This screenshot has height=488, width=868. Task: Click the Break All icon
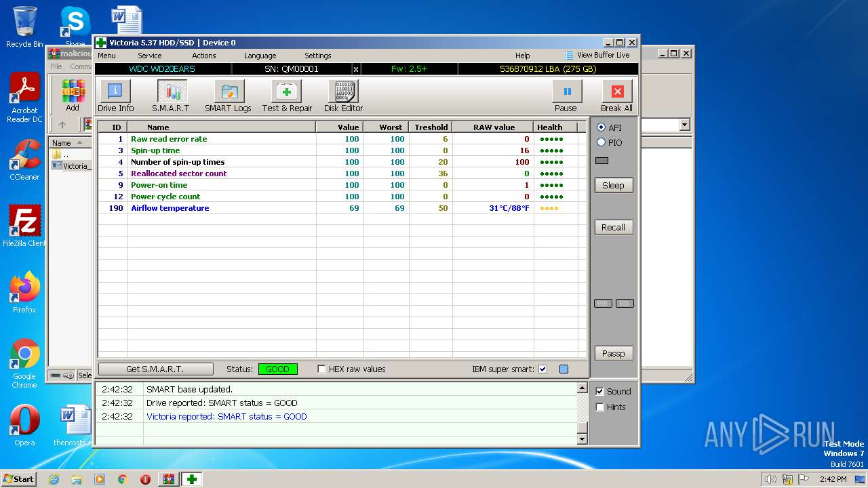(616, 96)
